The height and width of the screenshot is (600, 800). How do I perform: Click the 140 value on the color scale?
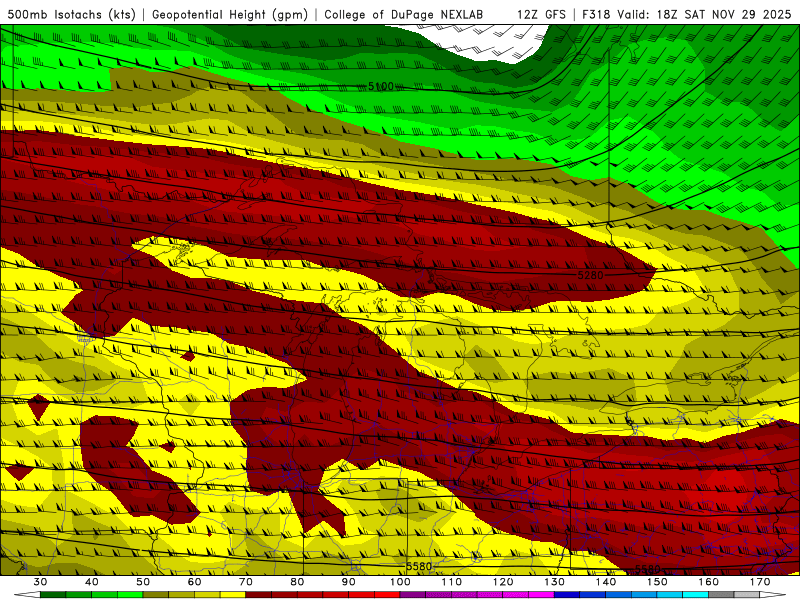pyautogui.click(x=606, y=582)
